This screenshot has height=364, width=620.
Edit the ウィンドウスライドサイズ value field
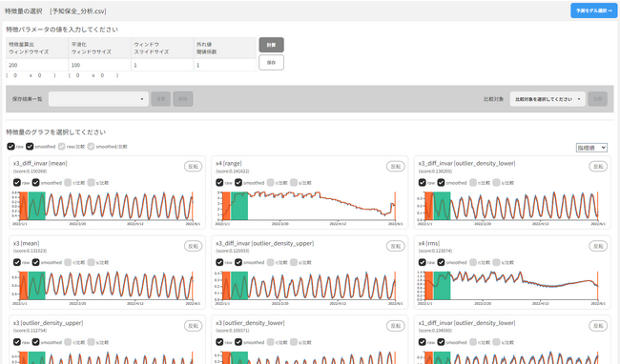point(162,65)
